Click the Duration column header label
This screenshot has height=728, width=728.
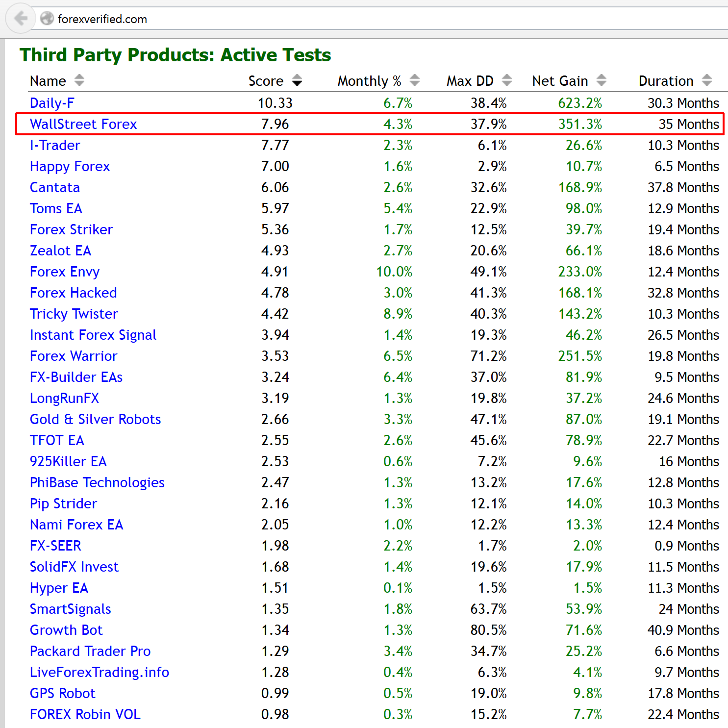[x=666, y=81]
